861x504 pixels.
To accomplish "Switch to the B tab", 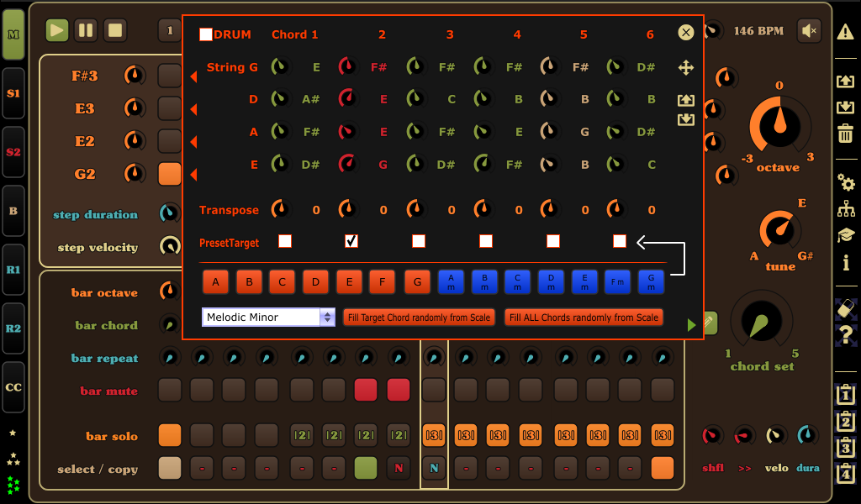I will 13,211.
